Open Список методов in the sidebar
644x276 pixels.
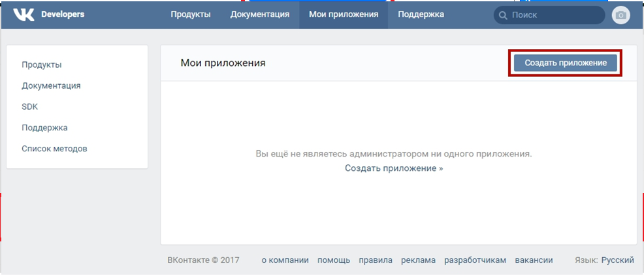pyautogui.click(x=54, y=149)
